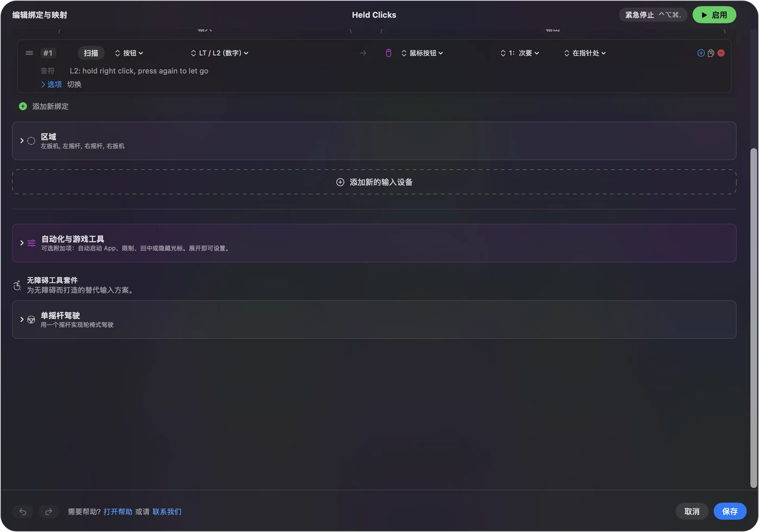The width and height of the screenshot is (759, 532).
Task: Click the note field with L2 hold right click text
Action: [x=139, y=71]
